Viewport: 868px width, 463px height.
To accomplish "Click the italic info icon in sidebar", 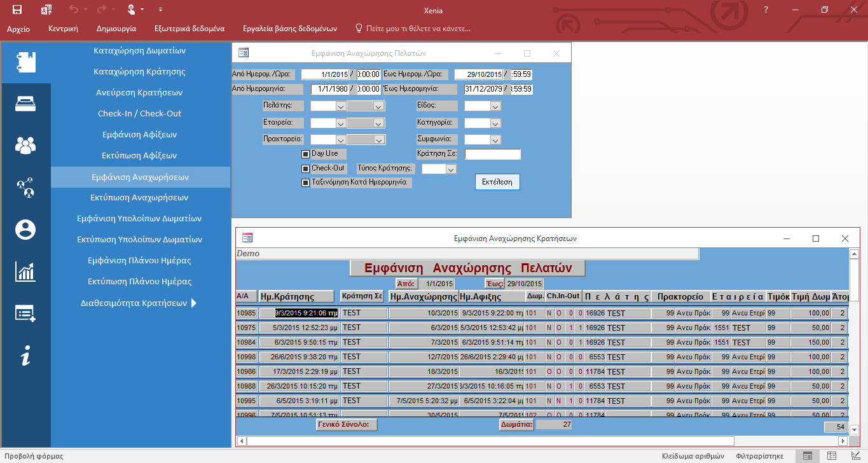I will [25, 356].
